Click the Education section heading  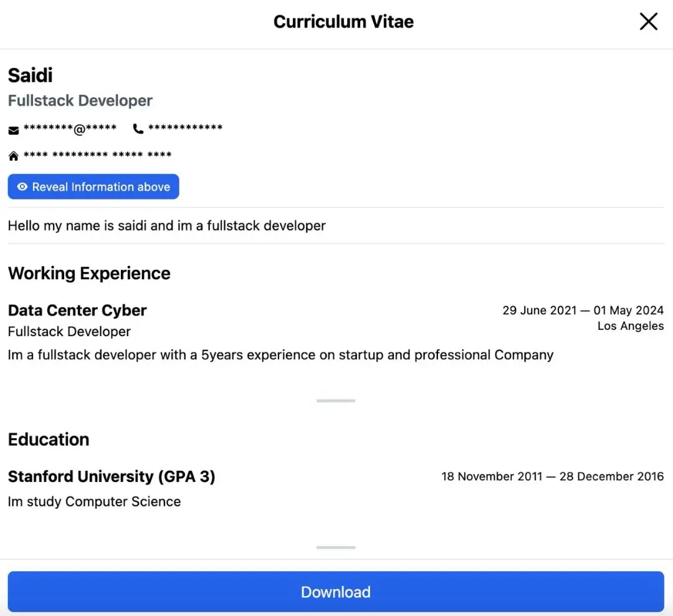point(49,440)
